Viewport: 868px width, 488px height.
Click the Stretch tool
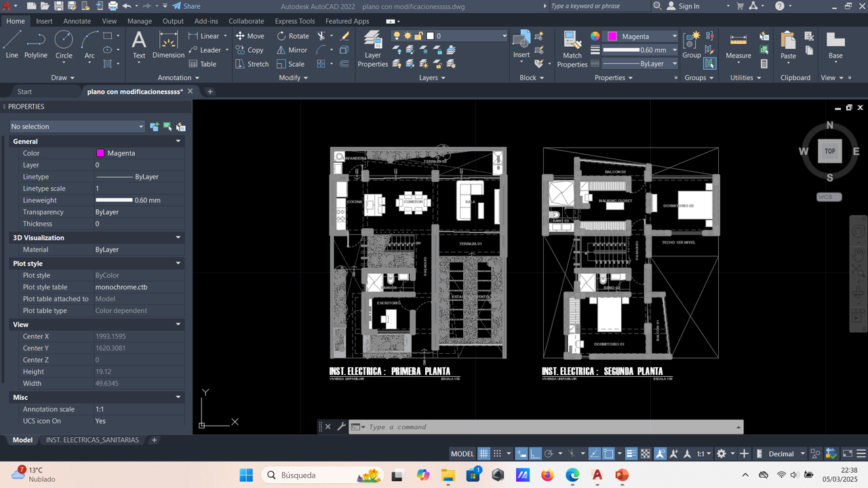pyautogui.click(x=252, y=64)
